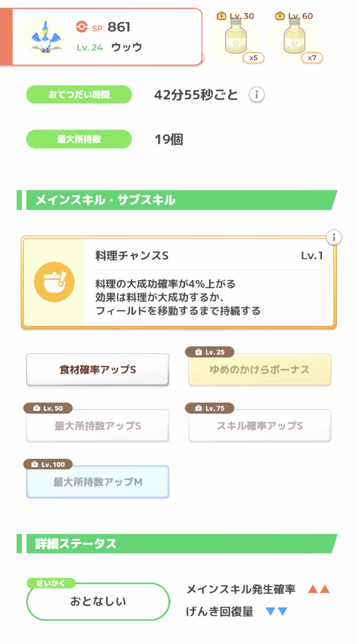Screen dimensions: 357x644
Task: Tap the info icon beside おてつだい時間
Action: (x=256, y=95)
